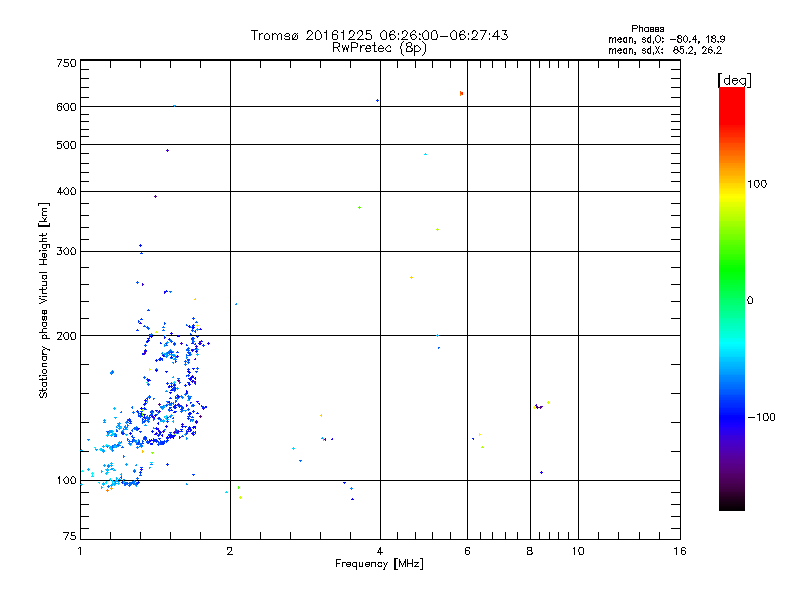Click the colorbar tick label '100'

tap(757, 184)
